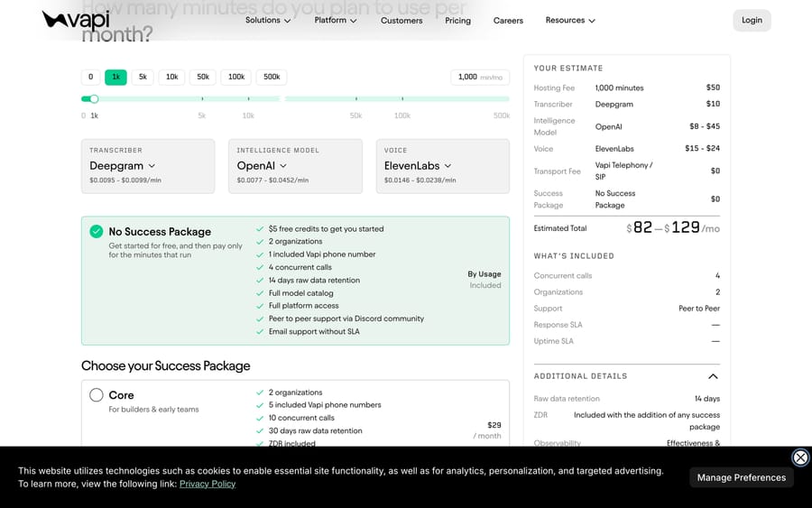Screen dimensions: 812x508
Task: Select the Core success package radio
Action: click(97, 395)
